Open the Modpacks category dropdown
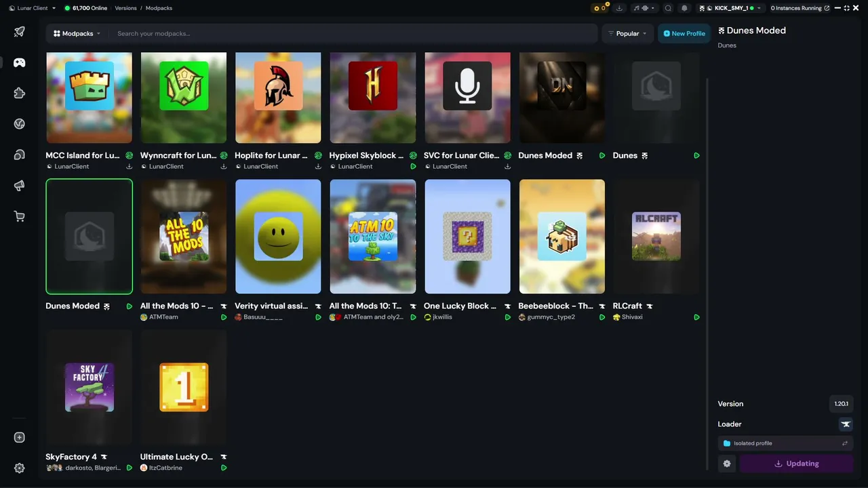The width and height of the screenshot is (868, 488). (x=77, y=33)
